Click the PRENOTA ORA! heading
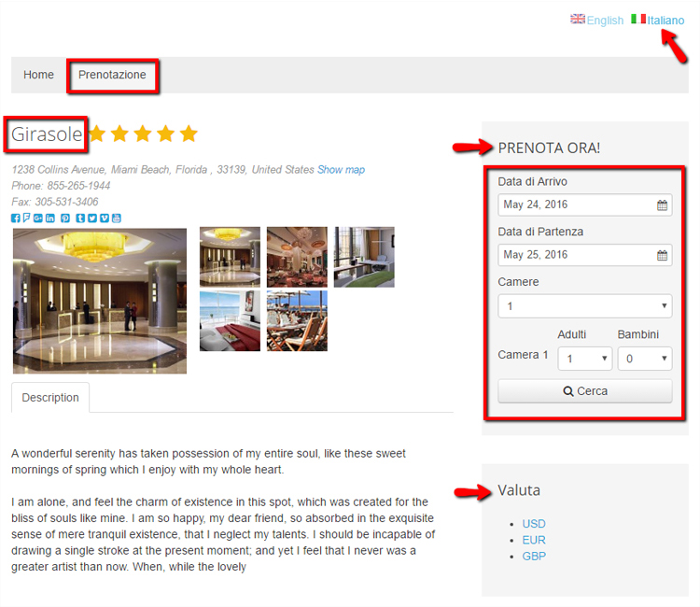The image size is (700, 607). [x=549, y=148]
